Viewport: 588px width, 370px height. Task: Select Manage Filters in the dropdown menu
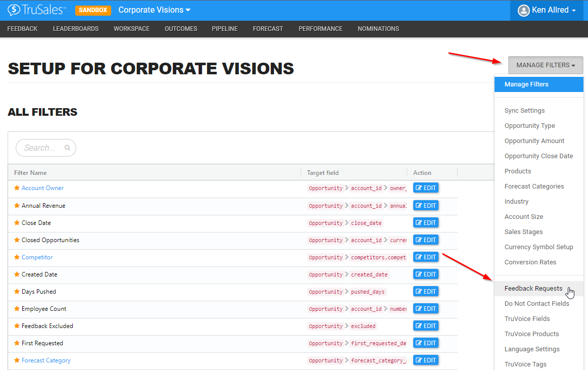click(x=539, y=84)
